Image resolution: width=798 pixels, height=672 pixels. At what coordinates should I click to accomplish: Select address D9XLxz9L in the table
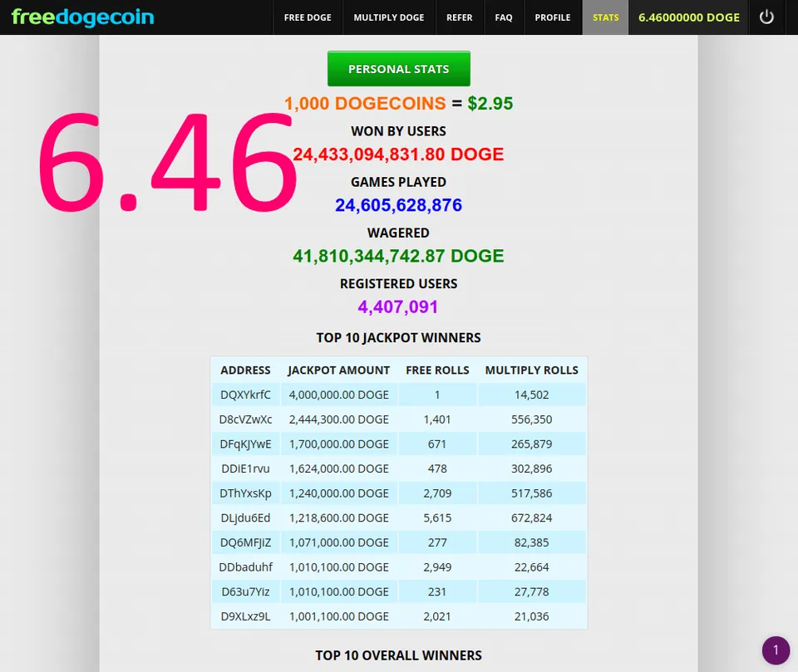(245, 616)
